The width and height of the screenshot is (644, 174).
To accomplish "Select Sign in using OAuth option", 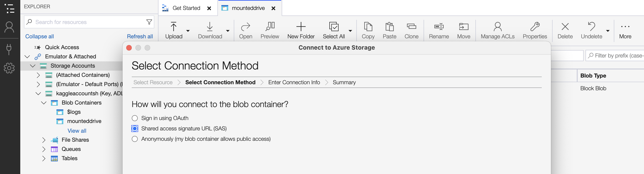I will pos(135,118).
